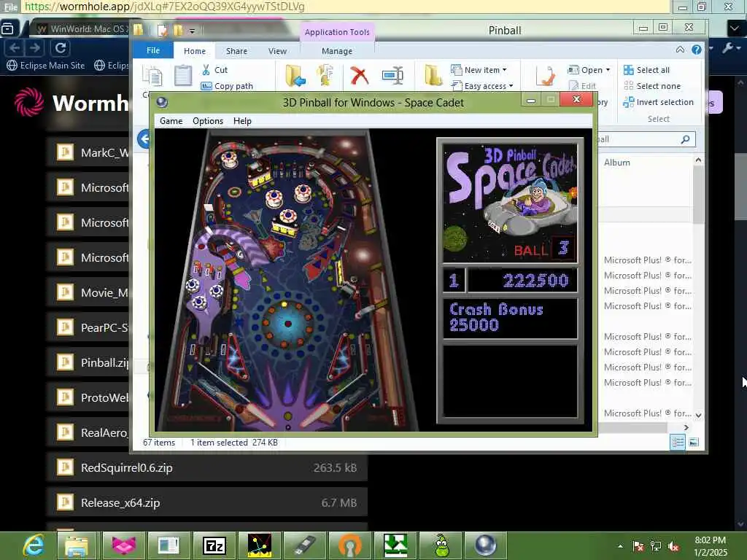Click the New folder icon
The height and width of the screenshot is (560, 747).
pyautogui.click(x=433, y=75)
